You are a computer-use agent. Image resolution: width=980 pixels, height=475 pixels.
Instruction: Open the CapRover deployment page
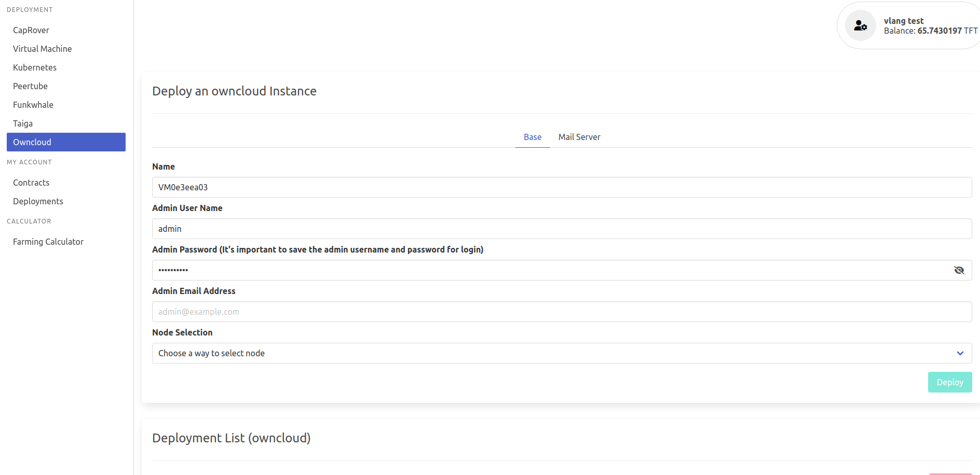pos(31,30)
